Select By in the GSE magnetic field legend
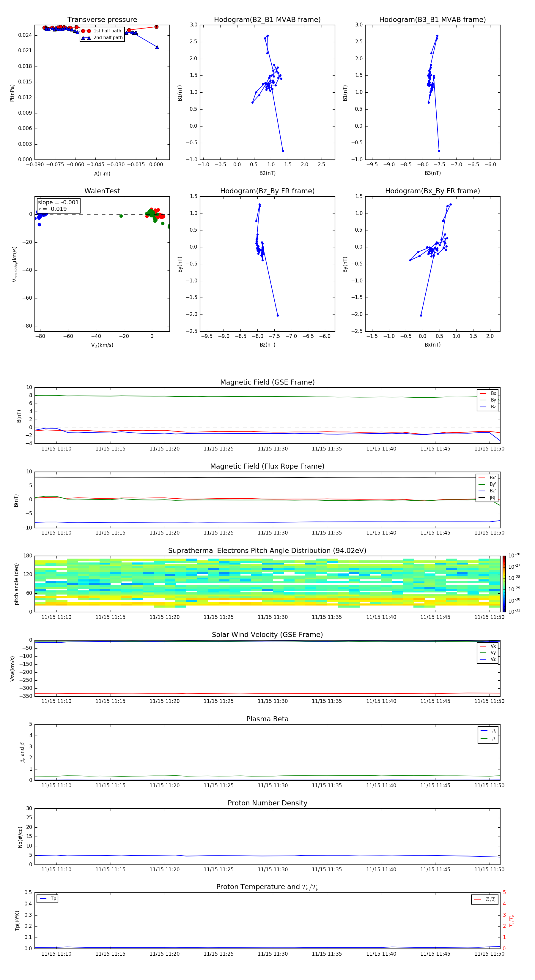Viewport: 535px width, 980px height. click(488, 400)
